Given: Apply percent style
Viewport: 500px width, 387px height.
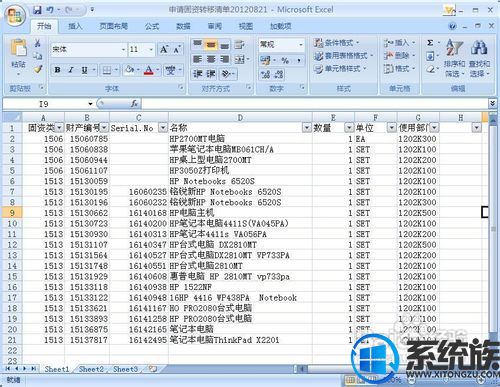Looking at the screenshot, I should coord(285,60).
